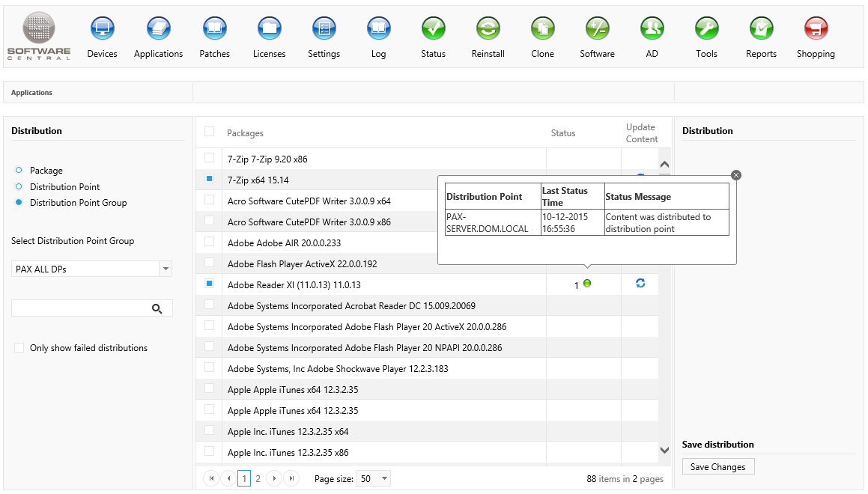Screen dimensions: 868x494
Task: Expand the PAX ALL DPs dropdown
Action: (x=166, y=269)
